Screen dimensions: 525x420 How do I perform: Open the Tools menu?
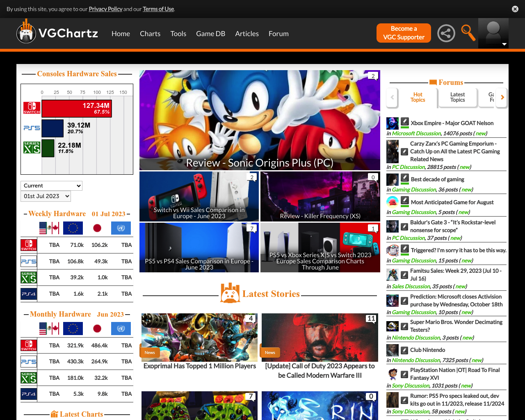pos(178,34)
